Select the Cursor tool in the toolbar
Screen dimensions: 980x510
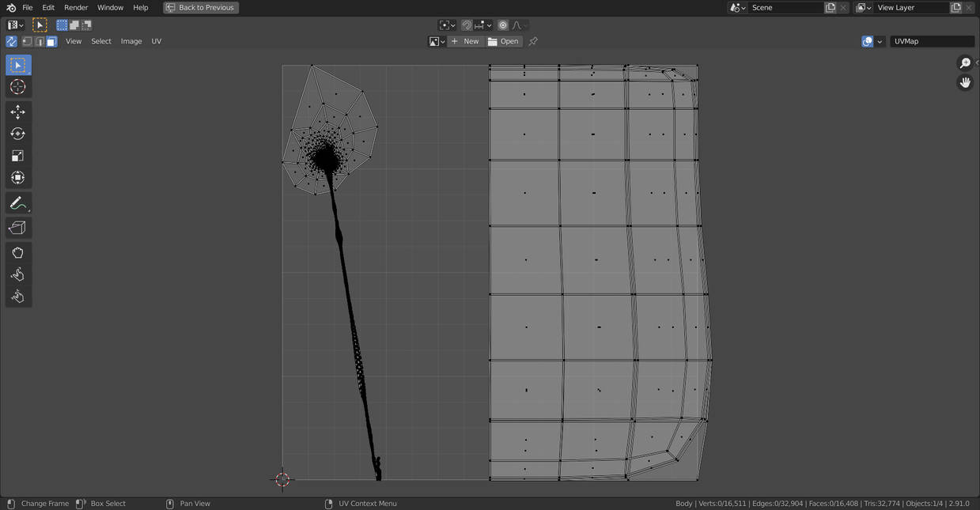[18, 87]
